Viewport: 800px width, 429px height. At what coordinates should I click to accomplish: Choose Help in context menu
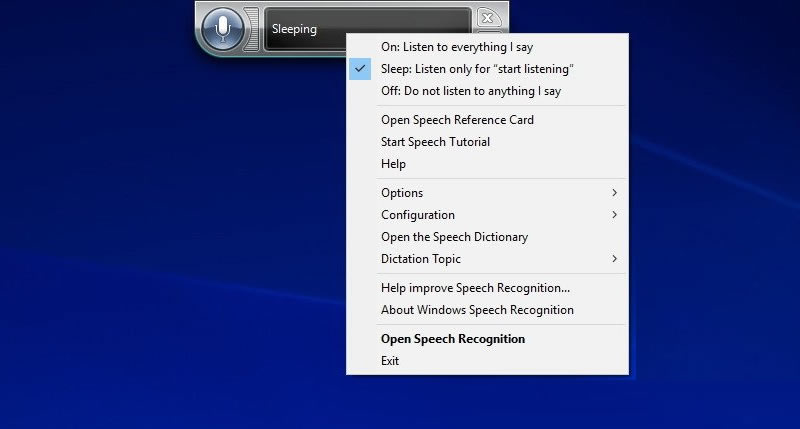[x=487, y=164]
